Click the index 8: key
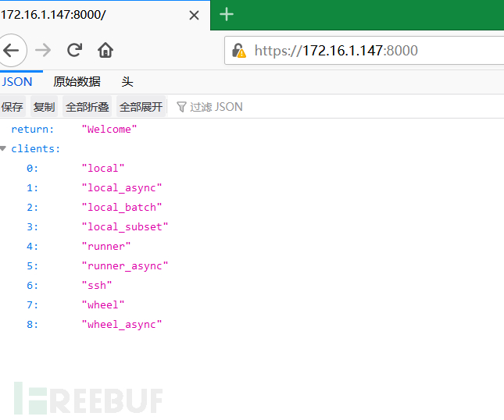Screen dimensions: 504x420 click(33, 324)
